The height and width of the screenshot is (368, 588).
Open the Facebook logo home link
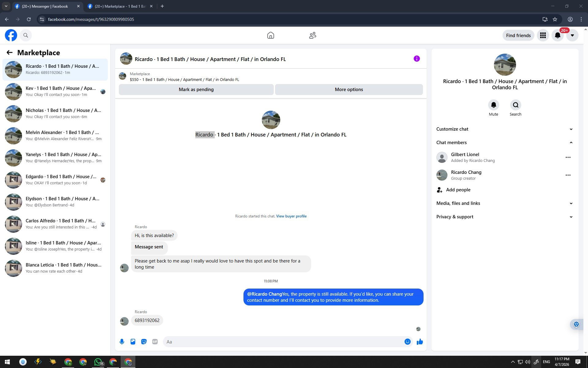point(11,35)
